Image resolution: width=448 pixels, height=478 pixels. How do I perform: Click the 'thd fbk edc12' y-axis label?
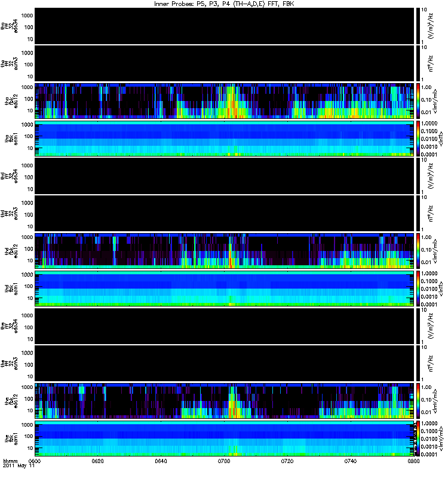11,251
